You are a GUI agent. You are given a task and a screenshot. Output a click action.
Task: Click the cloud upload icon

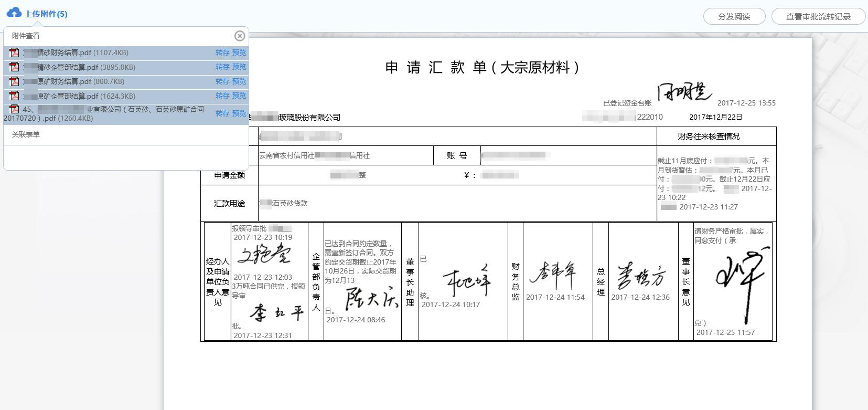pyautogui.click(x=14, y=13)
